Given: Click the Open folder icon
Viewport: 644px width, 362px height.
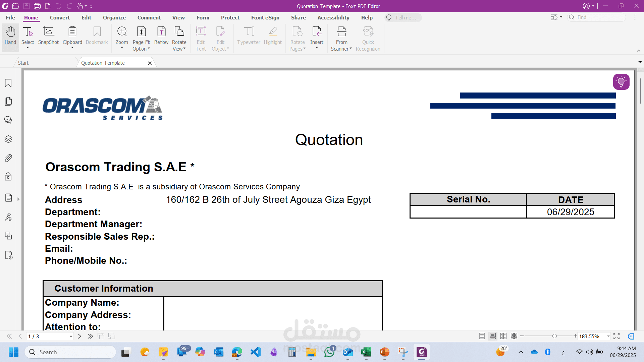Looking at the screenshot, I should tap(15, 6).
